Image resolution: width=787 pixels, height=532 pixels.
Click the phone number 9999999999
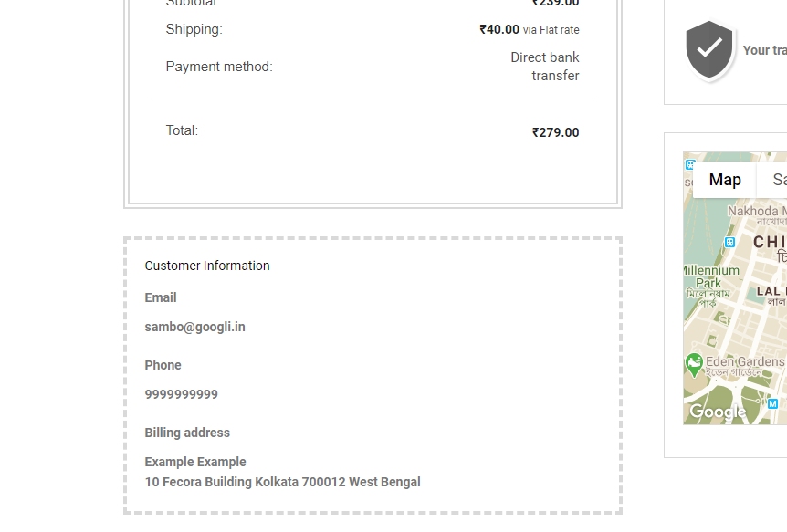tap(181, 394)
